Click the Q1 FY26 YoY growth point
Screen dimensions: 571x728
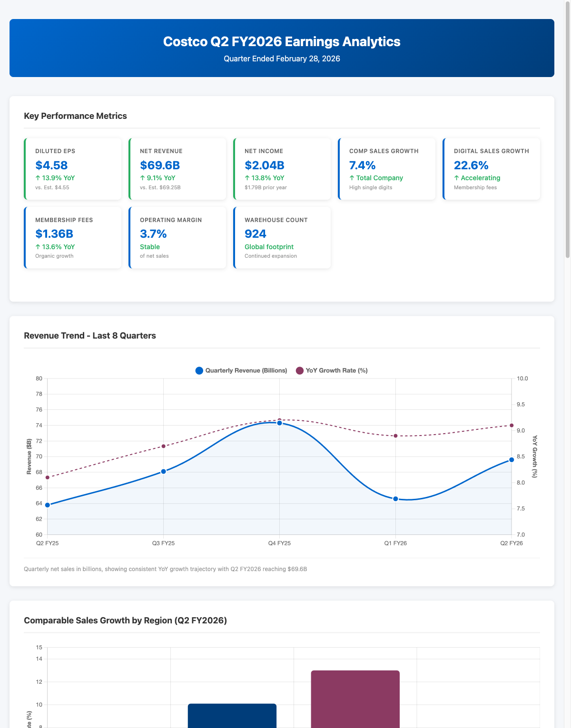point(395,436)
